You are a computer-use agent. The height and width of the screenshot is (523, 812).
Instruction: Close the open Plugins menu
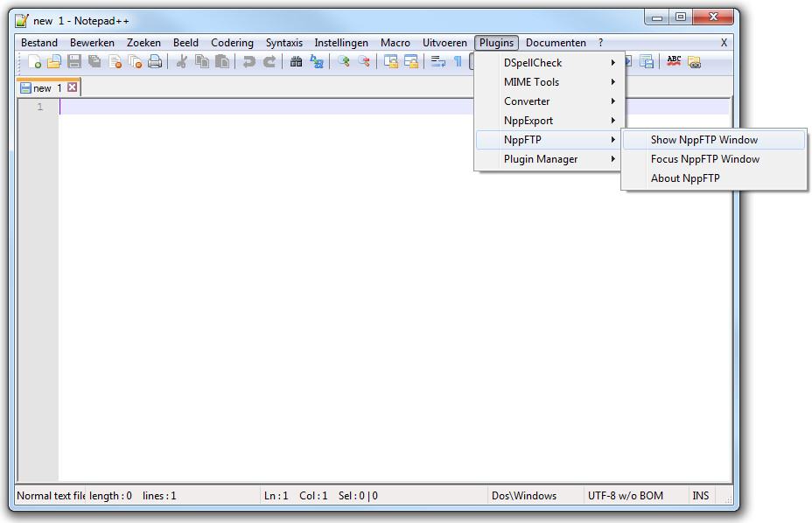497,43
